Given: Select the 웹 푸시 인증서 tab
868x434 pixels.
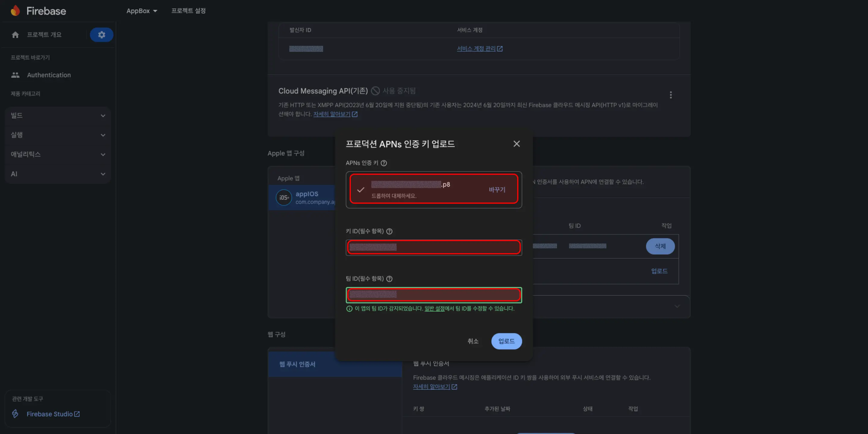Looking at the screenshot, I should point(335,364).
